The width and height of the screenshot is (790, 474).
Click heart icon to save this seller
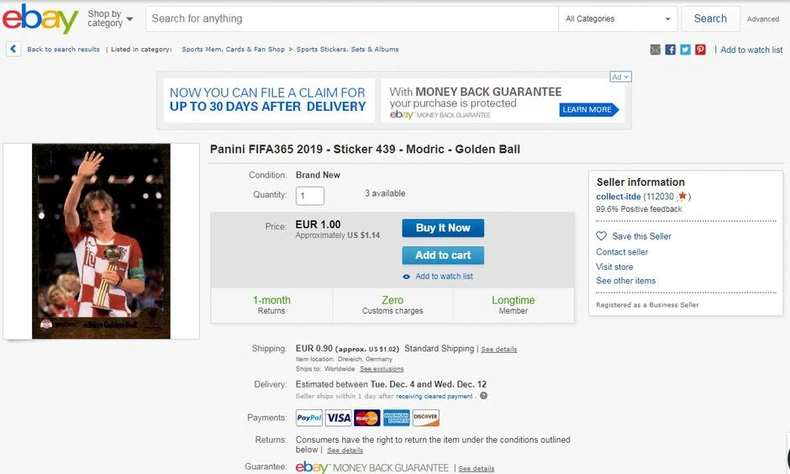pyautogui.click(x=601, y=236)
